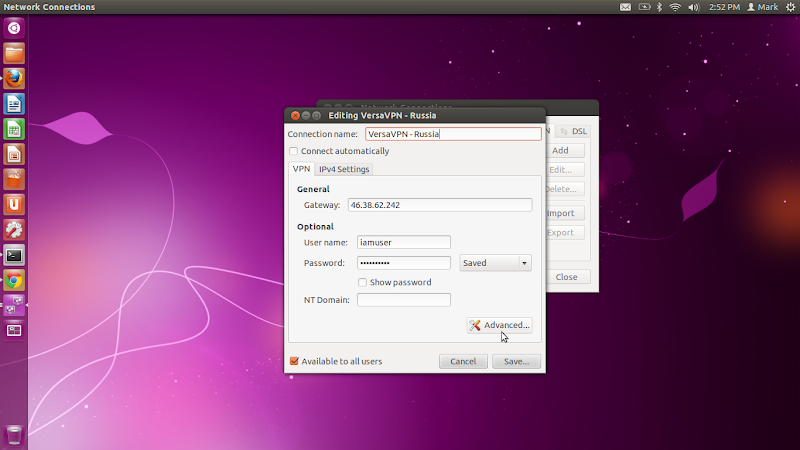Open Ubuntu Software Center from launcher
This screenshot has width=800, height=450.
[14, 180]
